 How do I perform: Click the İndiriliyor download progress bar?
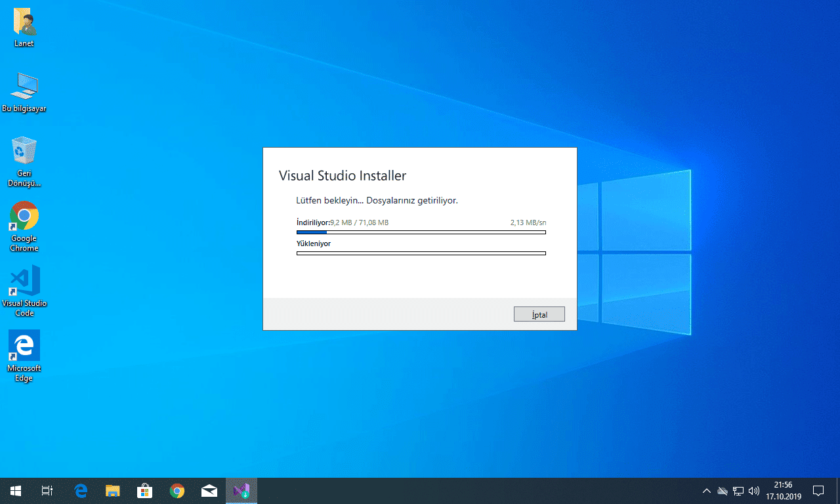tap(421, 232)
